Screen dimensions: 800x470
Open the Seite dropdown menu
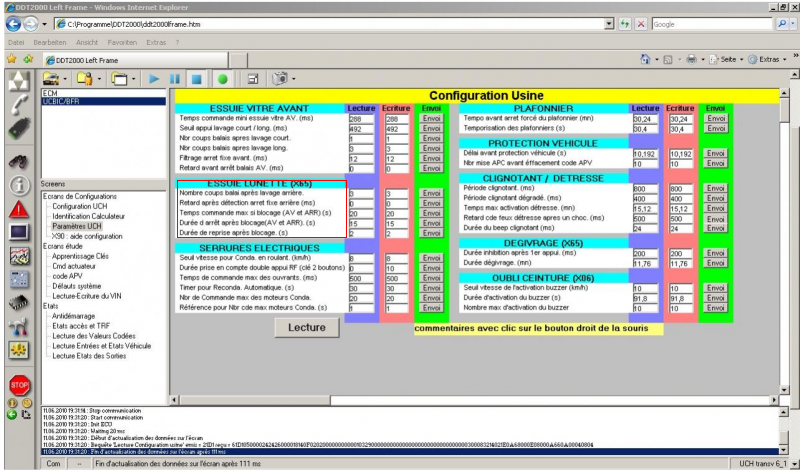[728, 60]
